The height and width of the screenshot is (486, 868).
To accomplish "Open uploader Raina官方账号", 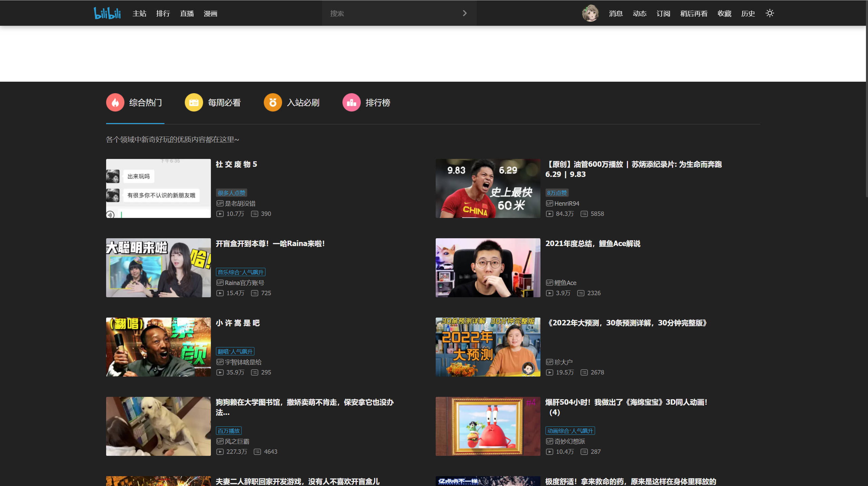I will (x=244, y=283).
